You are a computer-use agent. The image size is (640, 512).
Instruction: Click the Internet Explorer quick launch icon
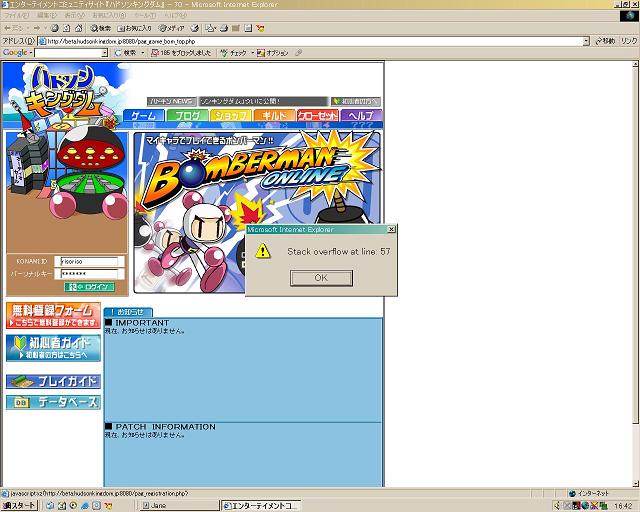85,505
